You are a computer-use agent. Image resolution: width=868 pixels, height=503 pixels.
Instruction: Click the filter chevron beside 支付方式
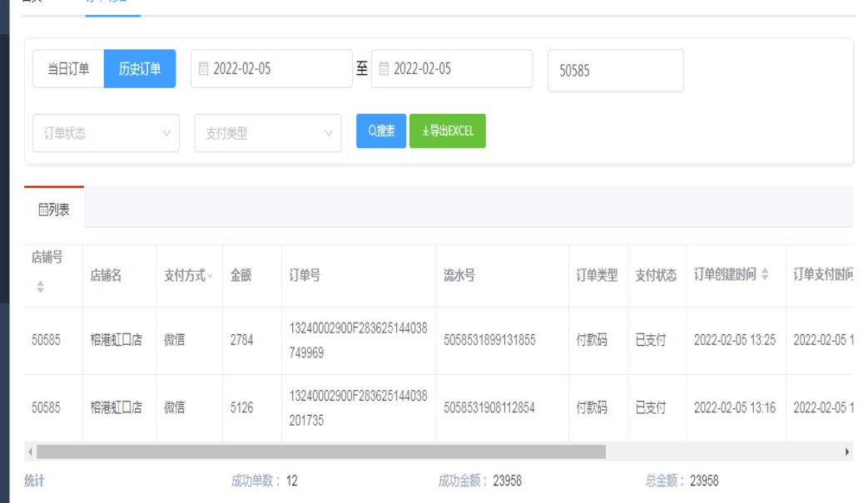(x=210, y=276)
